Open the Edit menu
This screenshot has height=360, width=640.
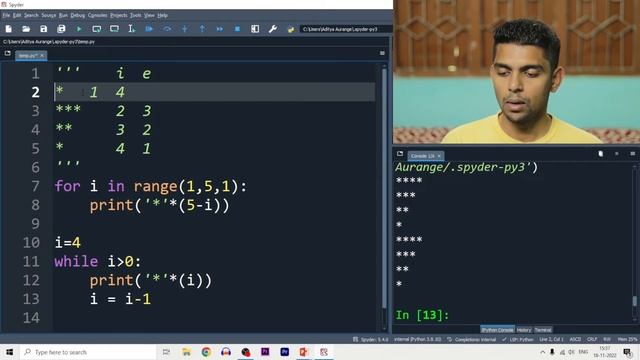[17, 15]
